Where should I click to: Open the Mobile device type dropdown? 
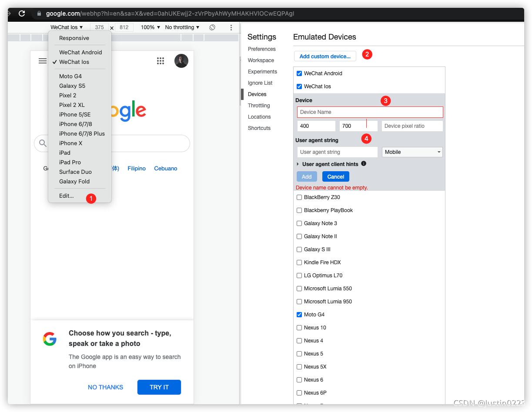pos(412,152)
